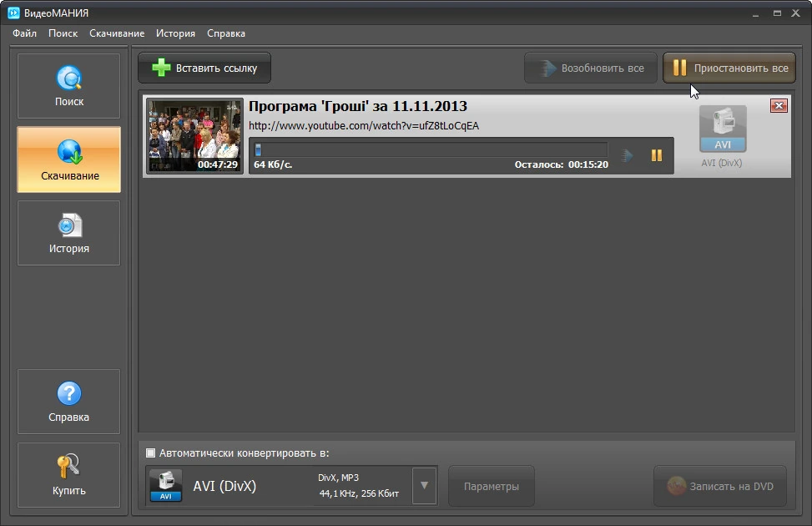Image resolution: width=812 pixels, height=526 pixels.
Task: Open the История history sidebar icon
Action: click(x=69, y=225)
